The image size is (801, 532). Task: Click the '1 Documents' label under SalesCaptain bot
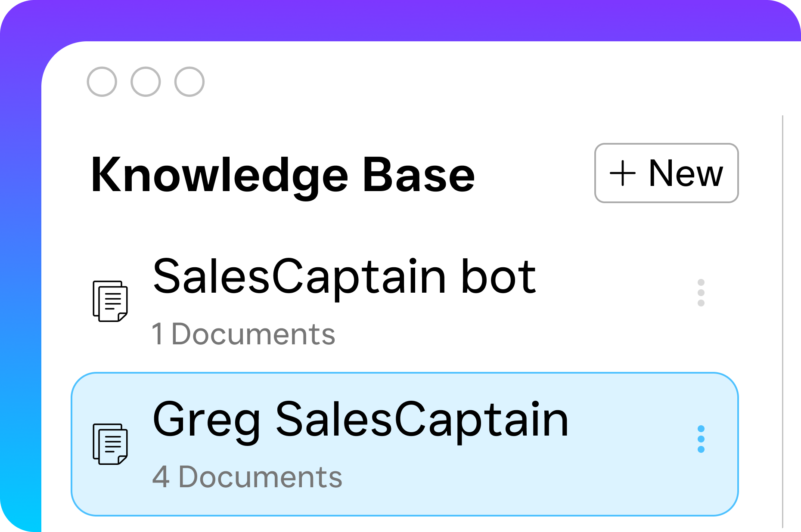[x=243, y=334]
